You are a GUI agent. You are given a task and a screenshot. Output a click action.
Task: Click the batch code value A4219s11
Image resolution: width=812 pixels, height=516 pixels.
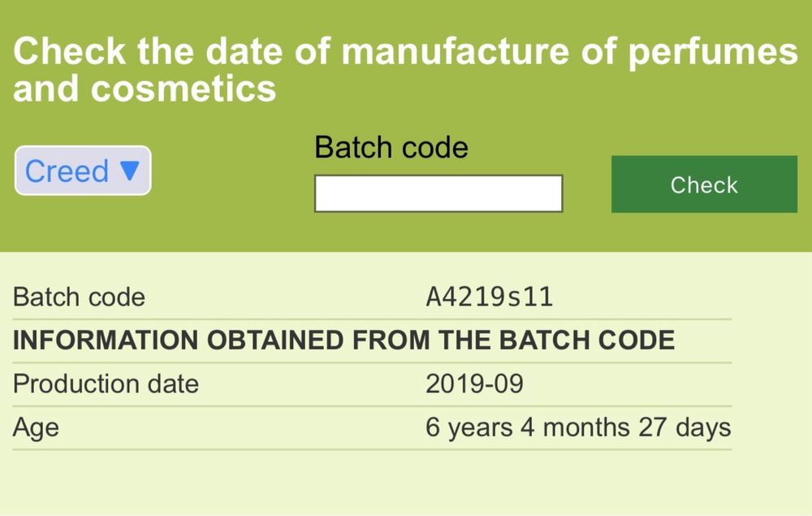point(489,297)
